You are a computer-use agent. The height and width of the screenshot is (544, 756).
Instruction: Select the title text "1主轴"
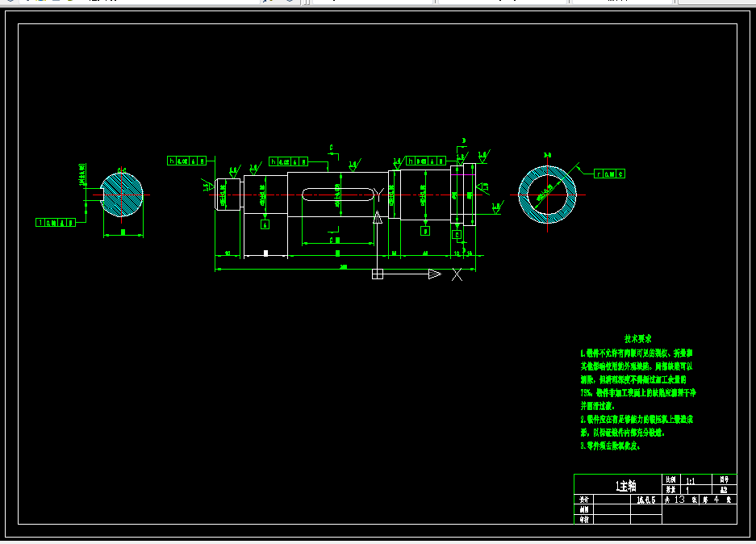[x=626, y=486]
